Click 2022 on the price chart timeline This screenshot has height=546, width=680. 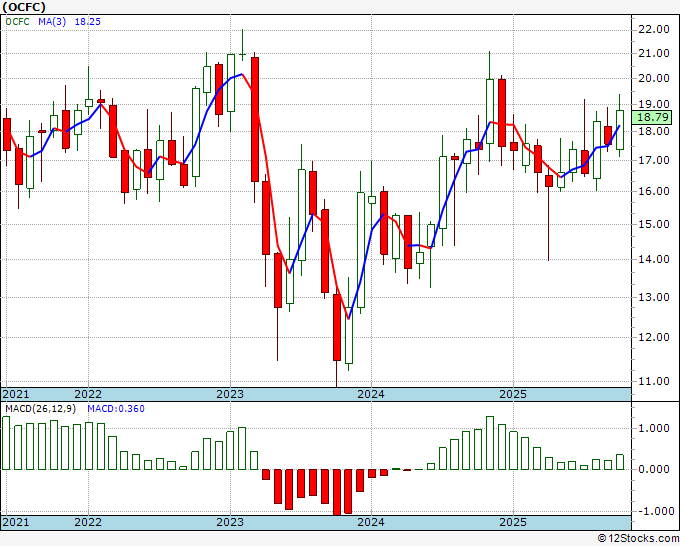pos(88,394)
